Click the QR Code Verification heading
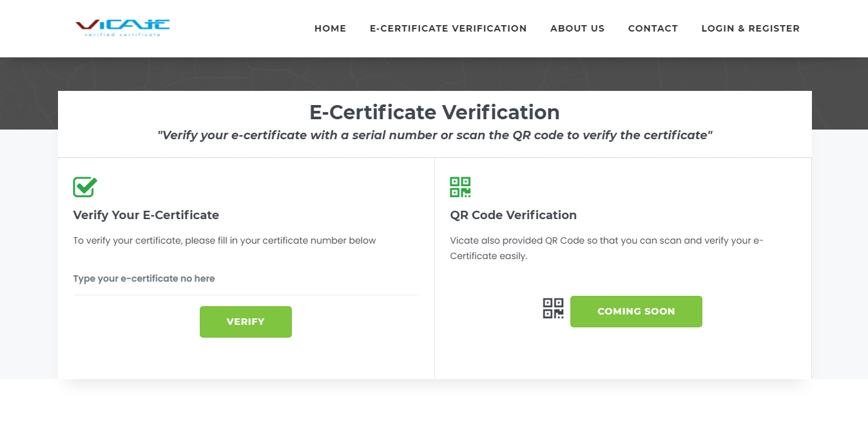Image resolution: width=868 pixels, height=426 pixels. [x=513, y=215]
